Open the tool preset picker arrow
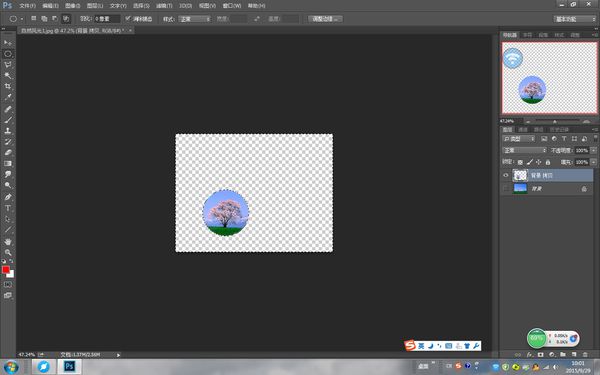Viewport: 600px width, 375px height. (22, 19)
